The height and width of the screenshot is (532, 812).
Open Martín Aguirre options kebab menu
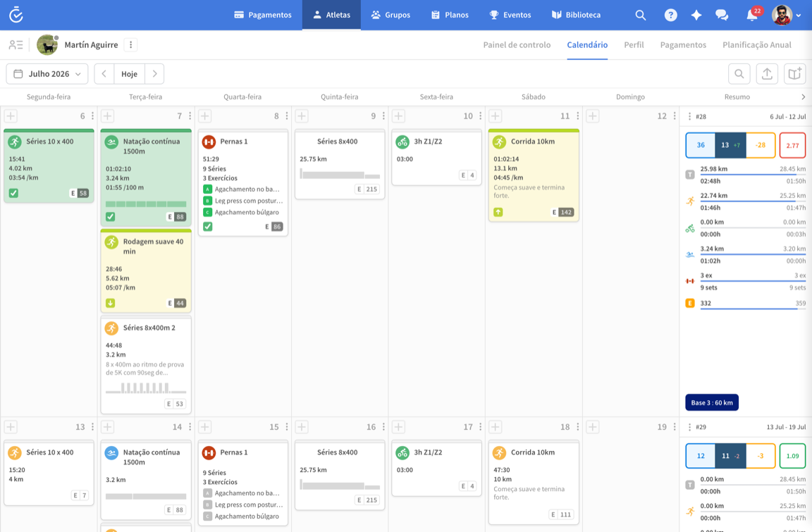coord(131,45)
